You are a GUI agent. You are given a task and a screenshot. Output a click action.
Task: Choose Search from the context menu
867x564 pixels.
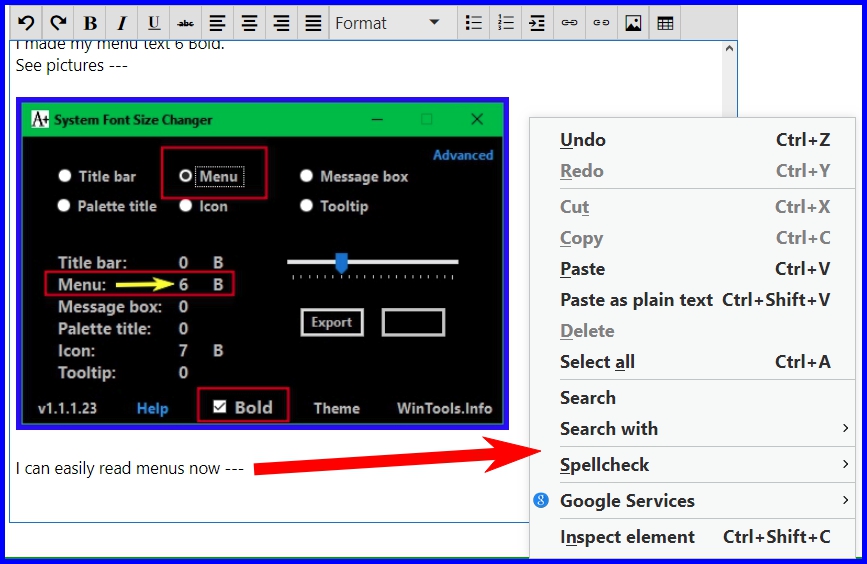click(692, 398)
